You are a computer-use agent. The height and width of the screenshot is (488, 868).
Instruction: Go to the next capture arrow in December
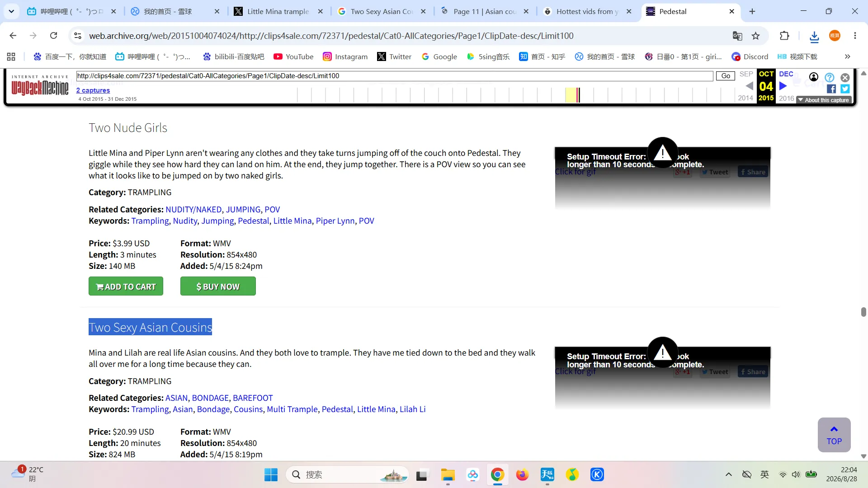(783, 86)
